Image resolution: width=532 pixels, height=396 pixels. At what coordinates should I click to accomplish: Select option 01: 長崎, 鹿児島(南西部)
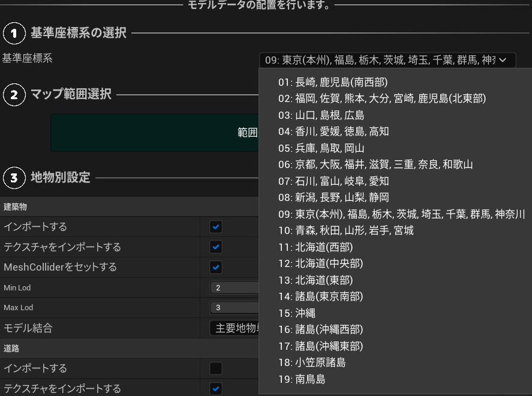coord(336,82)
